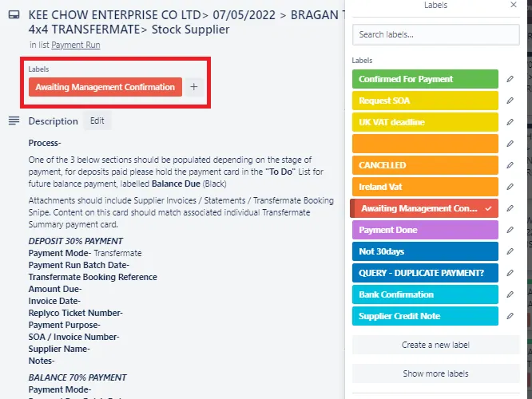Toggle Request SOA yellow label
532x399 pixels.
pyautogui.click(x=425, y=101)
